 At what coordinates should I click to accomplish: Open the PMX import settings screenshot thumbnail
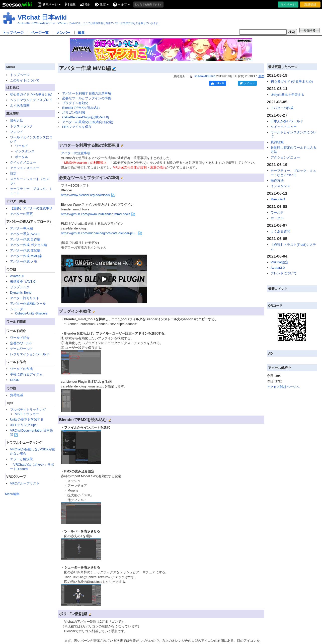[x=81, y=513]
